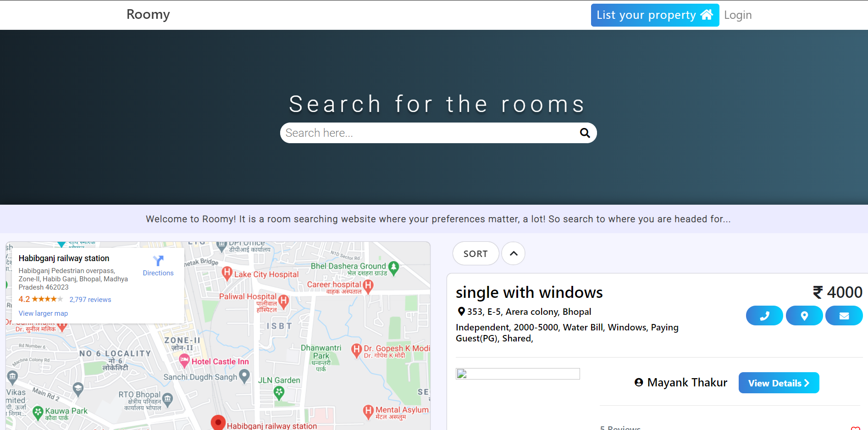This screenshot has height=430, width=868.
Task: Open the location map via the pin icon
Action: 804,315
